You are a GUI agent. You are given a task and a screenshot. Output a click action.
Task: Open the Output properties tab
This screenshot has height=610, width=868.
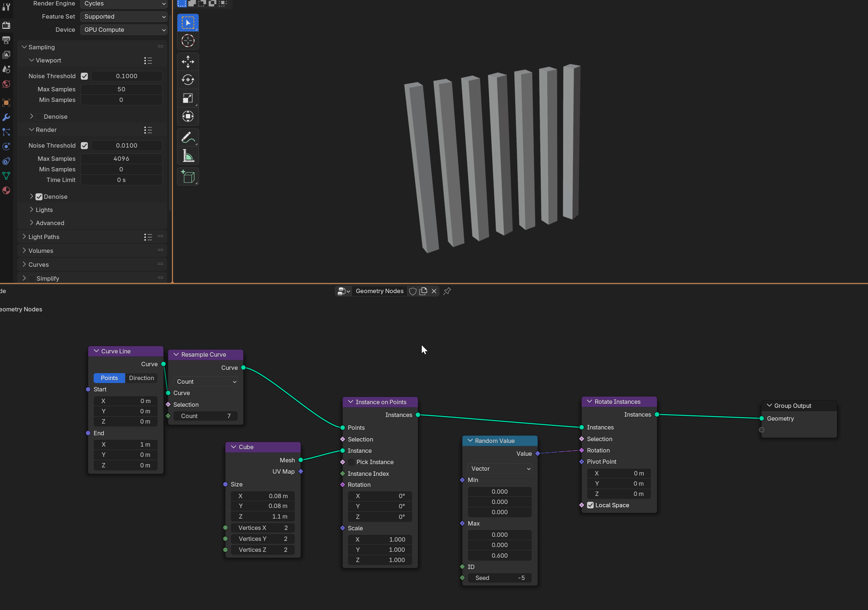pyautogui.click(x=6, y=40)
